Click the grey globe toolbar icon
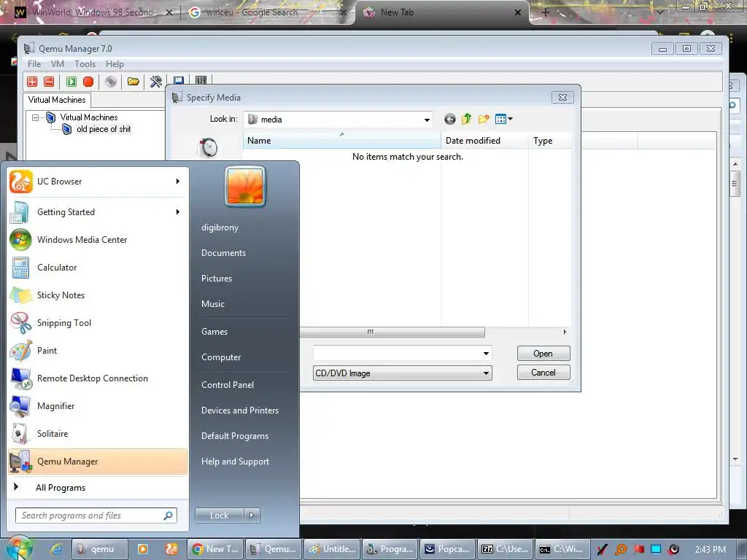The width and height of the screenshot is (747, 560). coord(111,82)
